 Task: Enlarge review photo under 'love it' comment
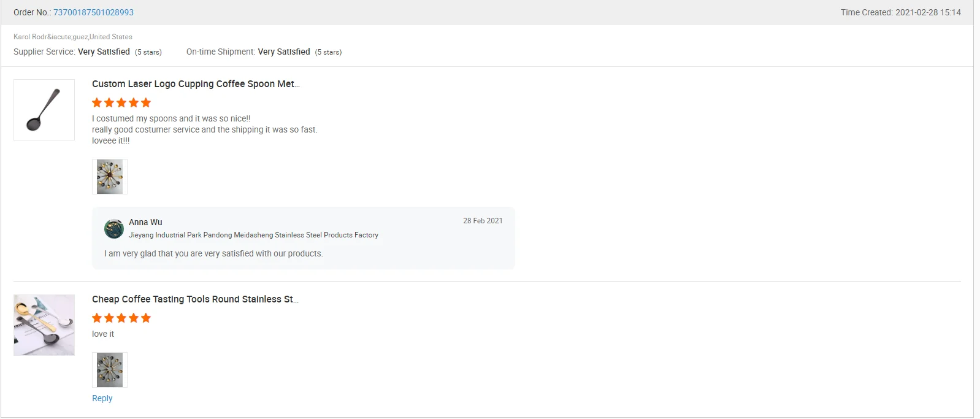pyautogui.click(x=110, y=370)
